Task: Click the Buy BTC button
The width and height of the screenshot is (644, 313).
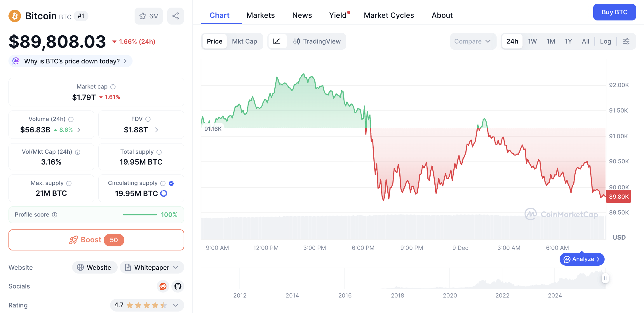Action: click(614, 12)
